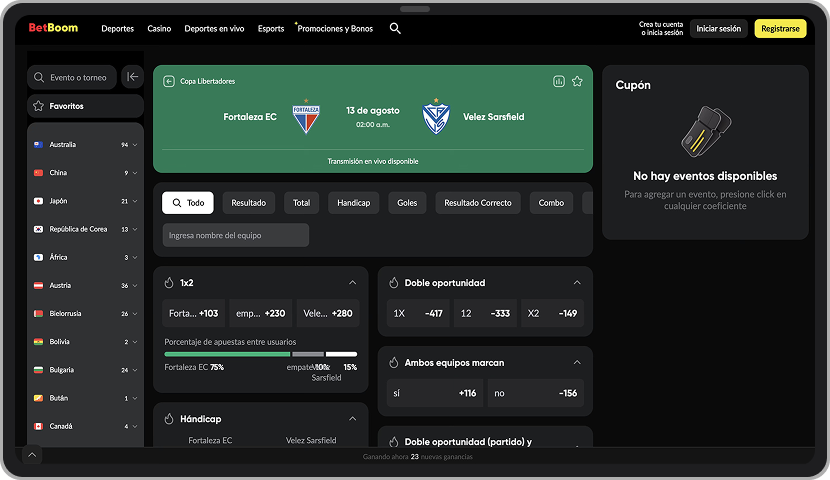
Task: Click the China flag icon
Action: point(38,173)
